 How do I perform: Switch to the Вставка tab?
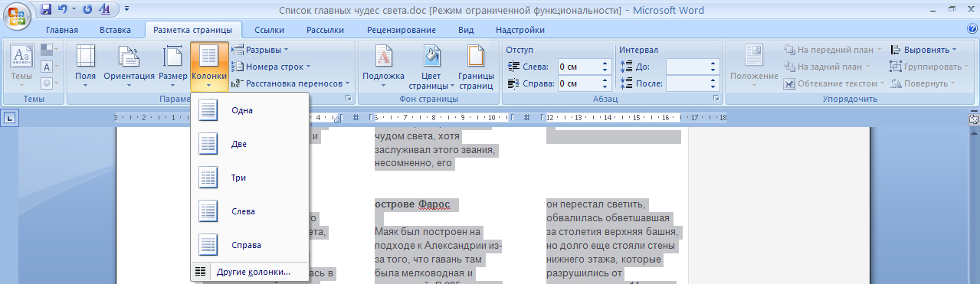pyautogui.click(x=116, y=30)
